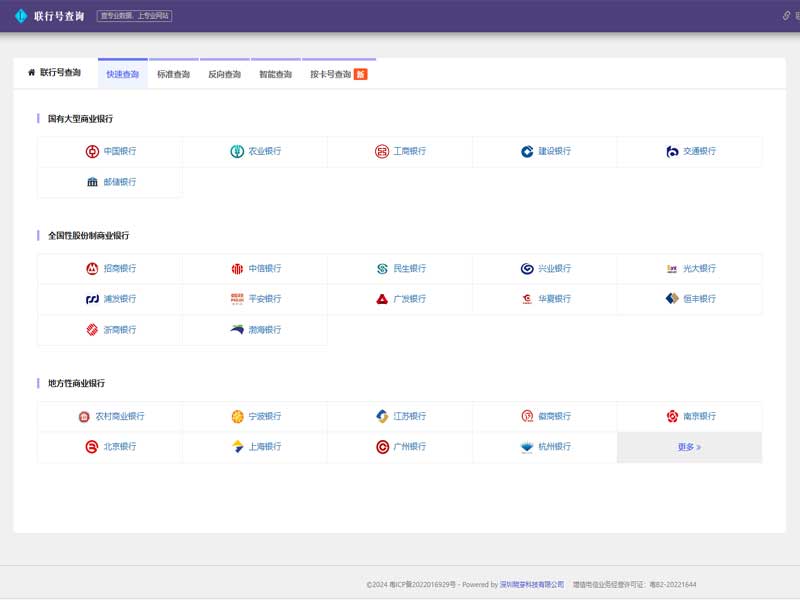Click the 邮储银行 building icon
This screenshot has width=800, height=600.
[x=92, y=182]
